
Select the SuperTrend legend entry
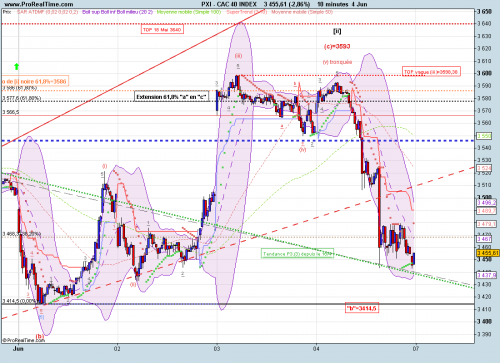(247, 12)
